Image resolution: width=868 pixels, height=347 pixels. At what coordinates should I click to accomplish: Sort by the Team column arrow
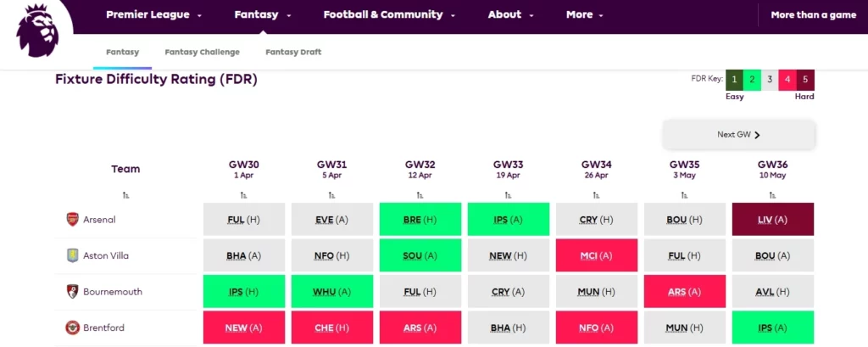126,195
